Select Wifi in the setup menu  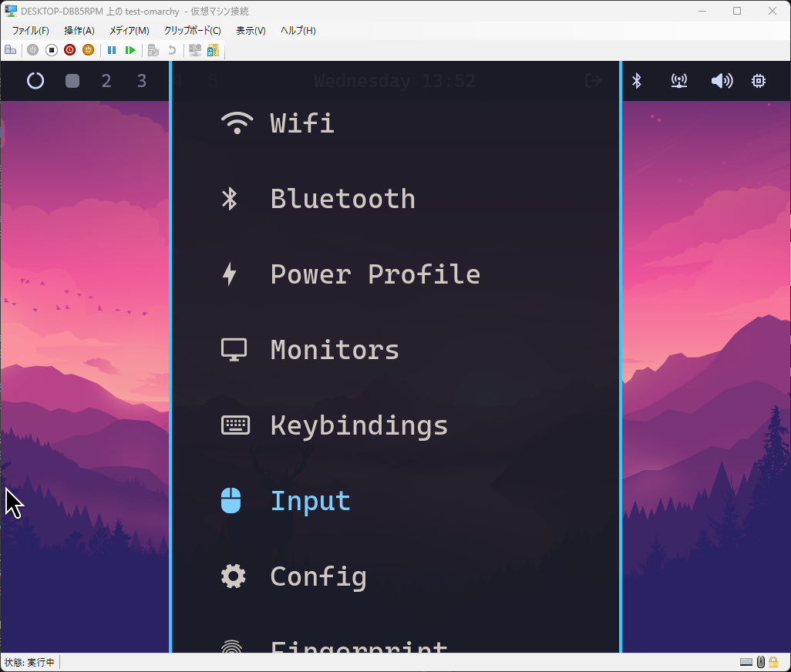(395, 123)
